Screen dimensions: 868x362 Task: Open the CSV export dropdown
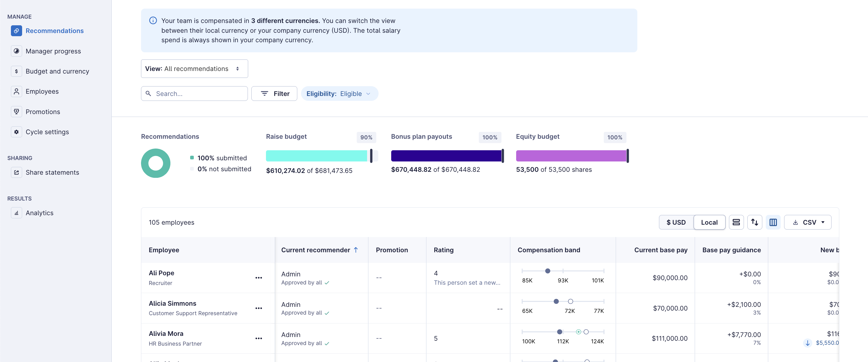(x=807, y=222)
